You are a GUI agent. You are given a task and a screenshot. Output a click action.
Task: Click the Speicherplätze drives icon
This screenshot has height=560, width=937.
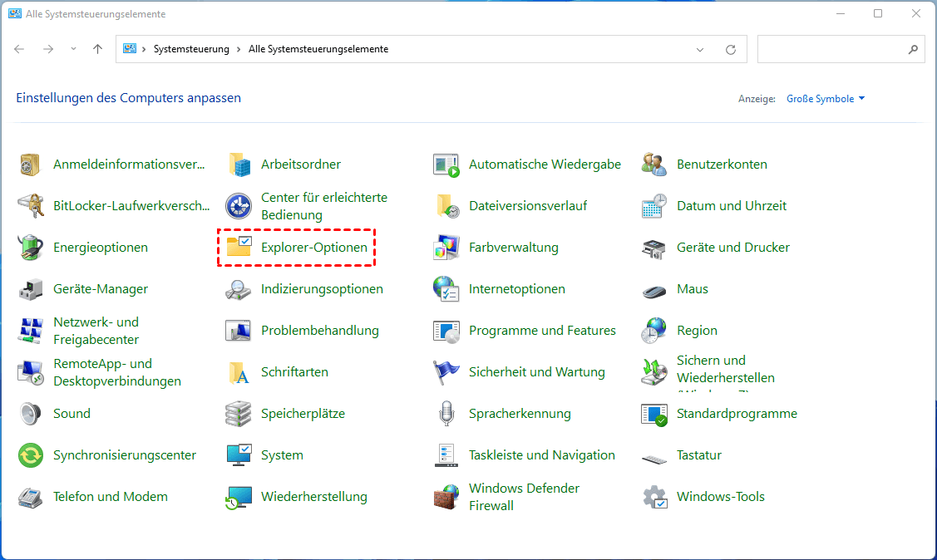(239, 414)
